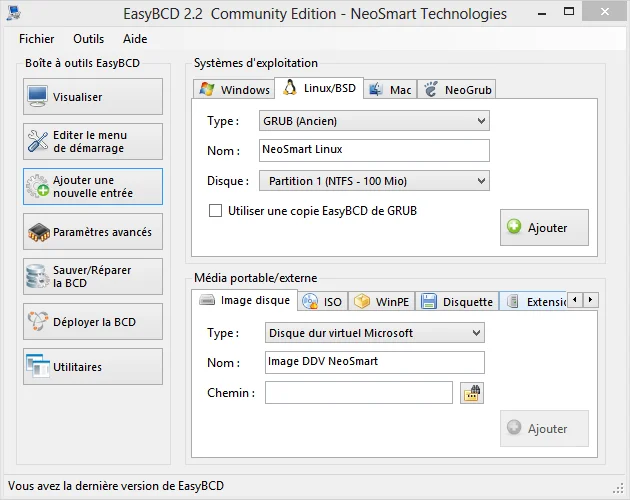This screenshot has width=630, height=500.
Task: Click the NeoGrub foot tab icon
Action: [431, 89]
